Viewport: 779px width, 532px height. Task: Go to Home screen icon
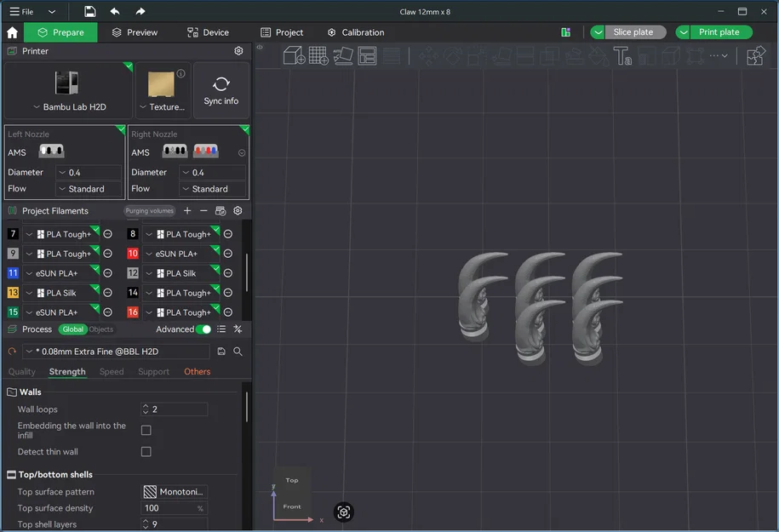pos(13,33)
